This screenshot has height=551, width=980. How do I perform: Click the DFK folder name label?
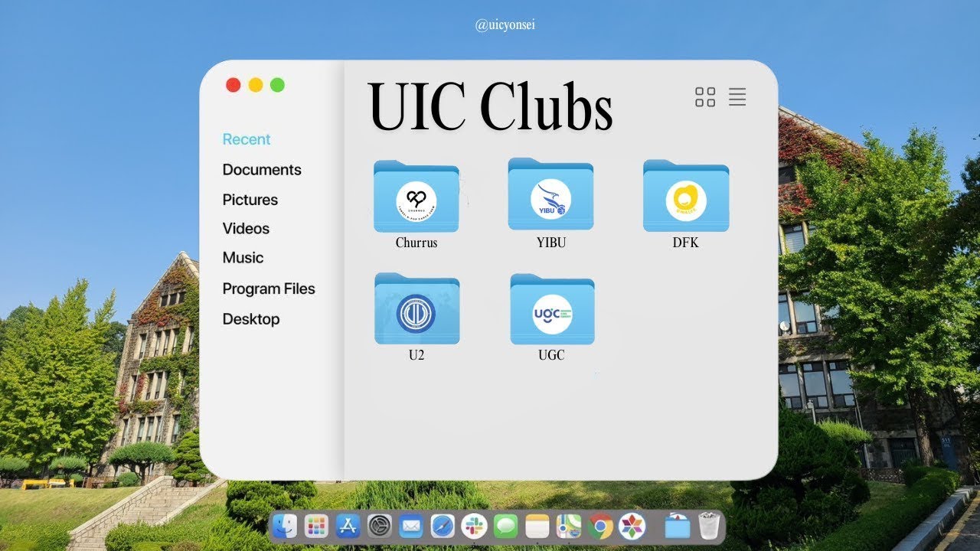[686, 243]
